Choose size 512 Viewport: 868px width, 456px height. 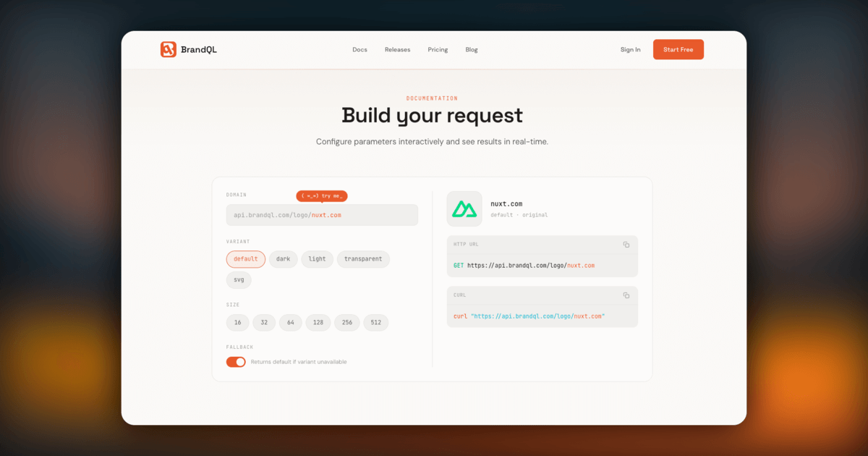376,323
